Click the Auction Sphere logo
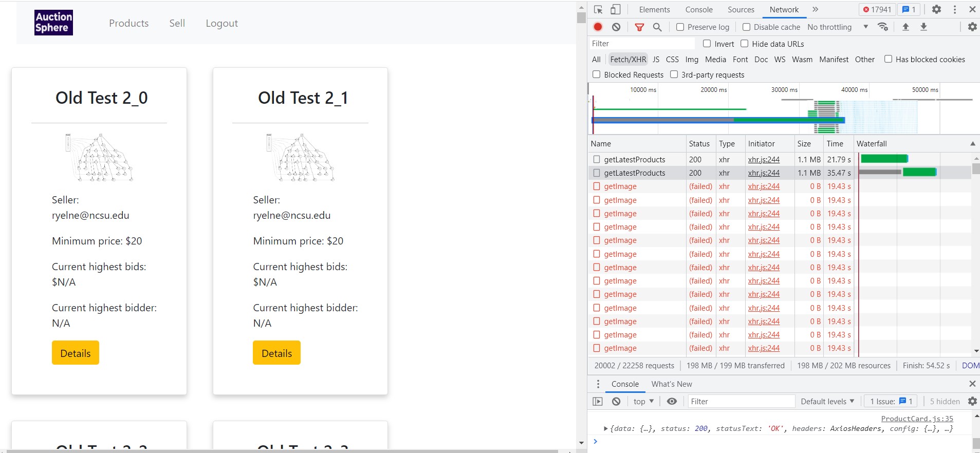Image resolution: width=980 pixels, height=453 pixels. (53, 23)
